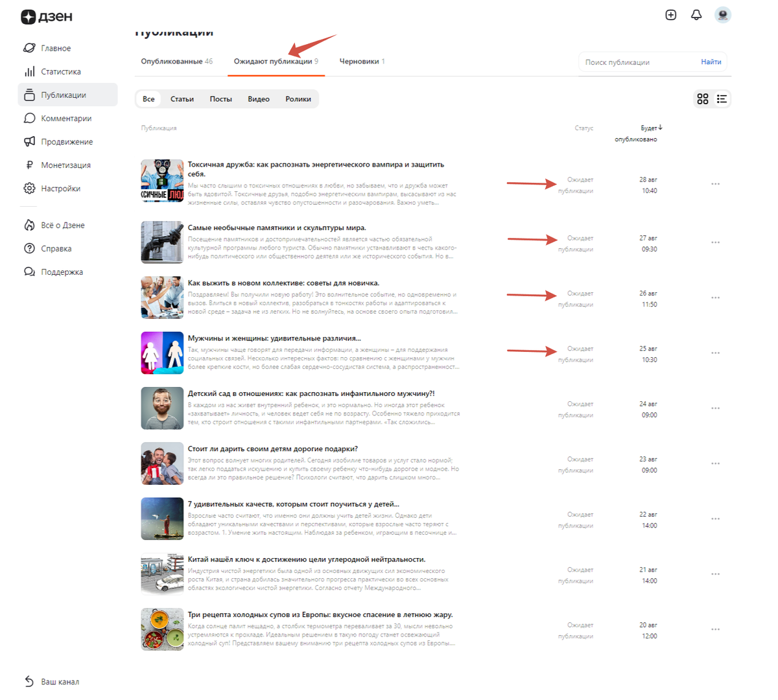Open options menu for Стоит ли дарить article
Screen dimensions: 778x700
tap(716, 463)
